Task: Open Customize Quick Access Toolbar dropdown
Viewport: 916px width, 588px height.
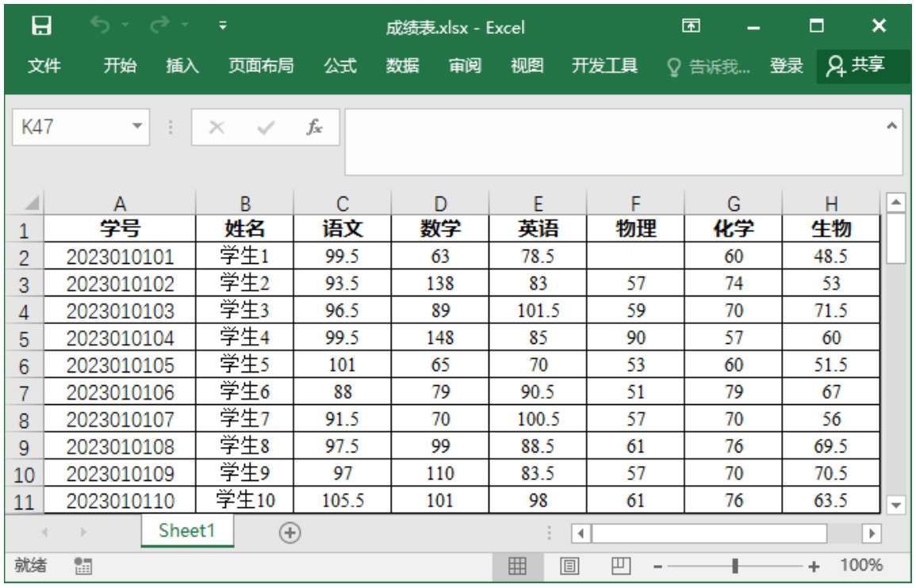Action: (x=223, y=26)
